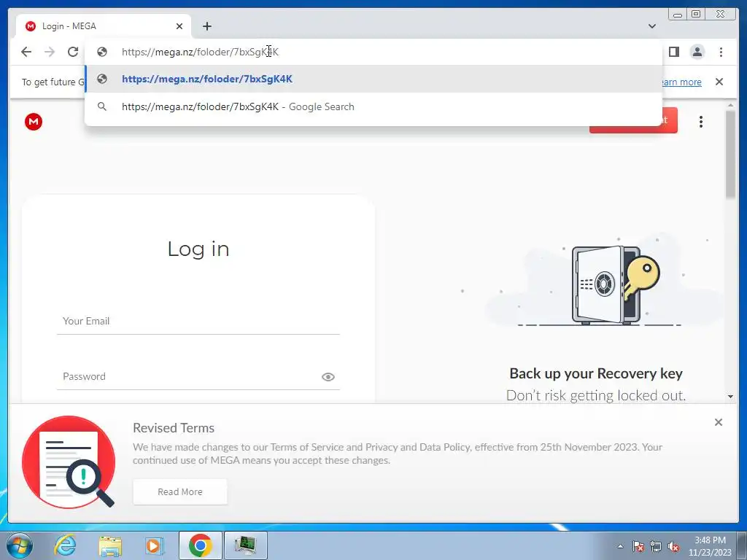Image resolution: width=747 pixels, height=560 pixels.
Task: Open the tab search dropdown chevron
Action: [x=652, y=26]
